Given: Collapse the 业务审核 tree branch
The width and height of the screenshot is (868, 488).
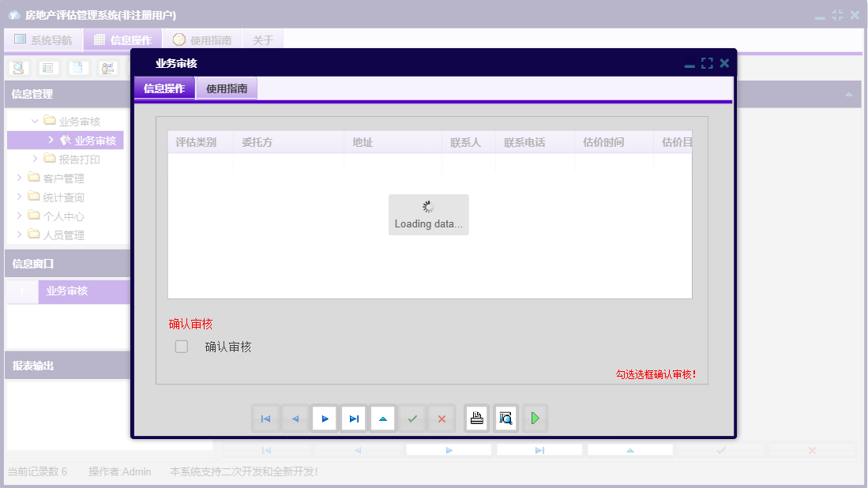Looking at the screenshot, I should [35, 120].
